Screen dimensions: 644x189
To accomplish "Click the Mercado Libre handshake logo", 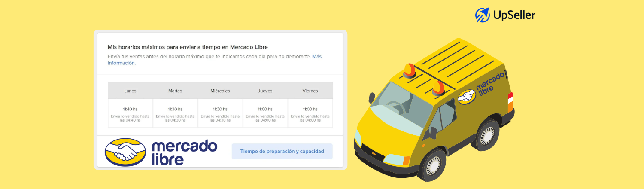I will pyautogui.click(x=125, y=152).
